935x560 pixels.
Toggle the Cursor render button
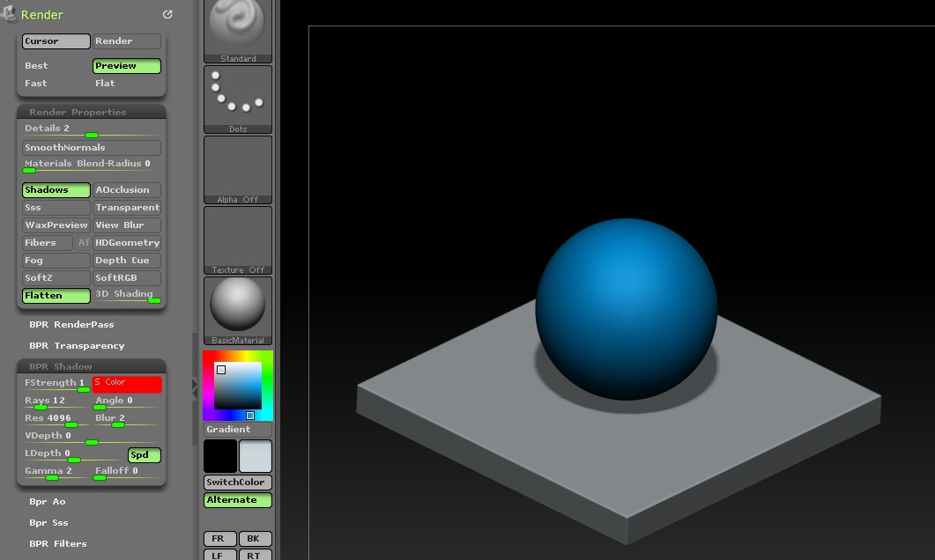(x=56, y=41)
